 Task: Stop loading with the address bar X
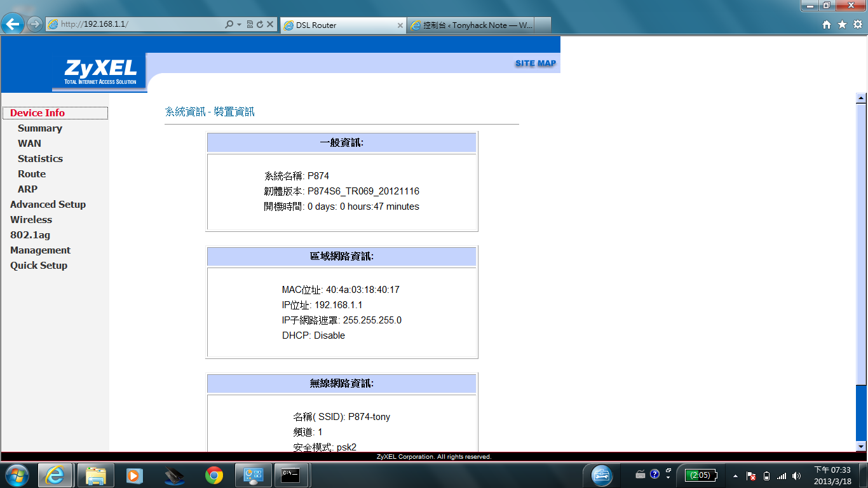(270, 24)
